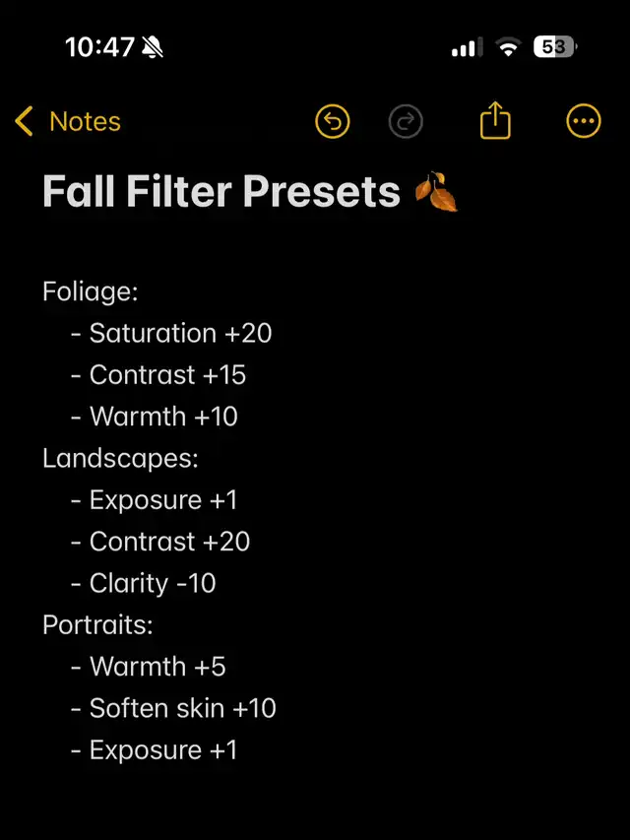The height and width of the screenshot is (840, 630).
Task: Tap the back chevron beside Notes
Action: 25,122
